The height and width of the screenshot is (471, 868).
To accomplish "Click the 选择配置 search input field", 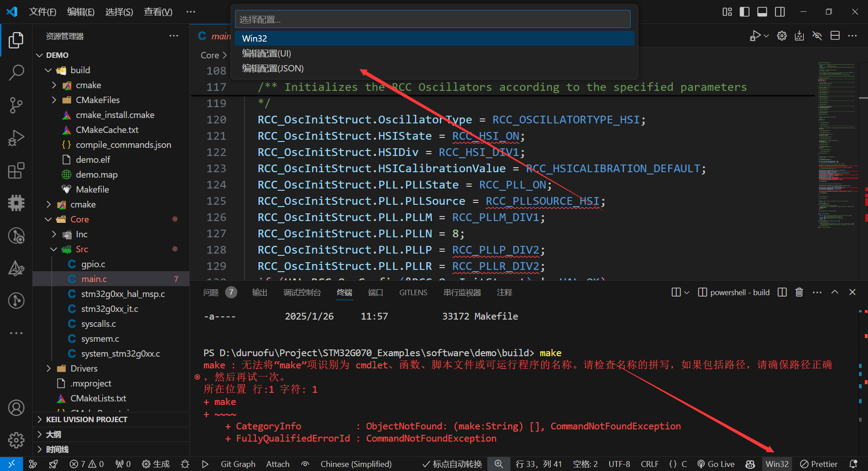I will [432, 19].
